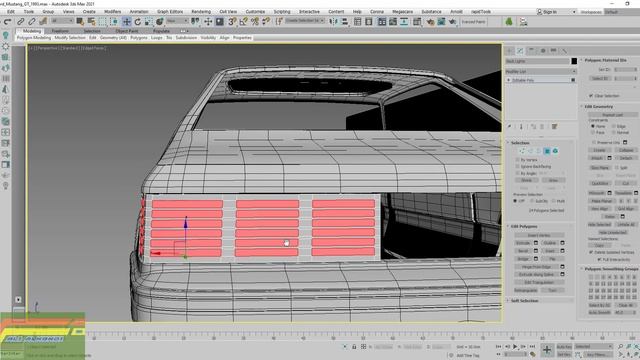Screen dimensions: 640x360
Task: Switch to Freeform ribbon tab
Action: (60, 31)
